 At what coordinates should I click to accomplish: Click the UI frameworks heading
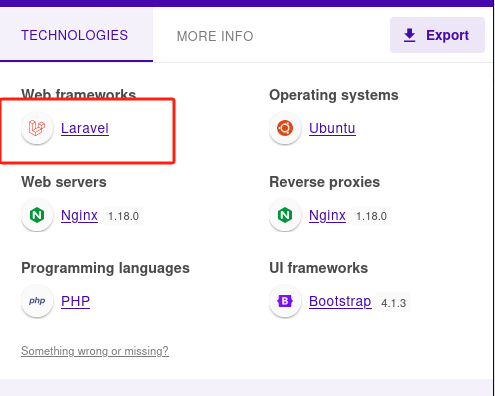(318, 268)
